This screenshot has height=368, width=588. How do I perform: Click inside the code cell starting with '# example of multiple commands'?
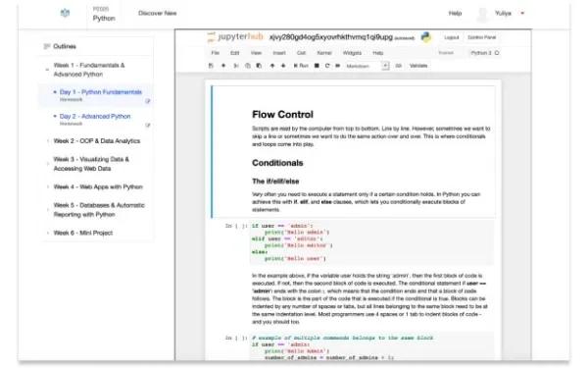pyautogui.click(x=371, y=347)
